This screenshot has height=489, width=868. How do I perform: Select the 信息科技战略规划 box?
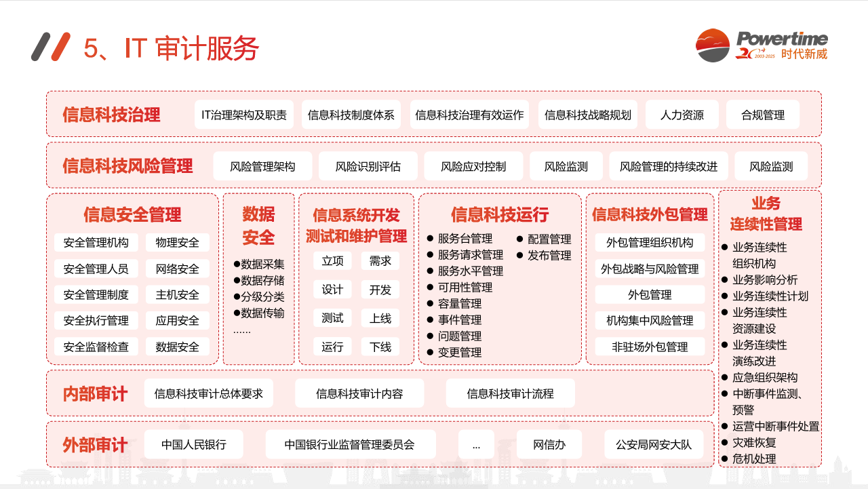tap(587, 115)
